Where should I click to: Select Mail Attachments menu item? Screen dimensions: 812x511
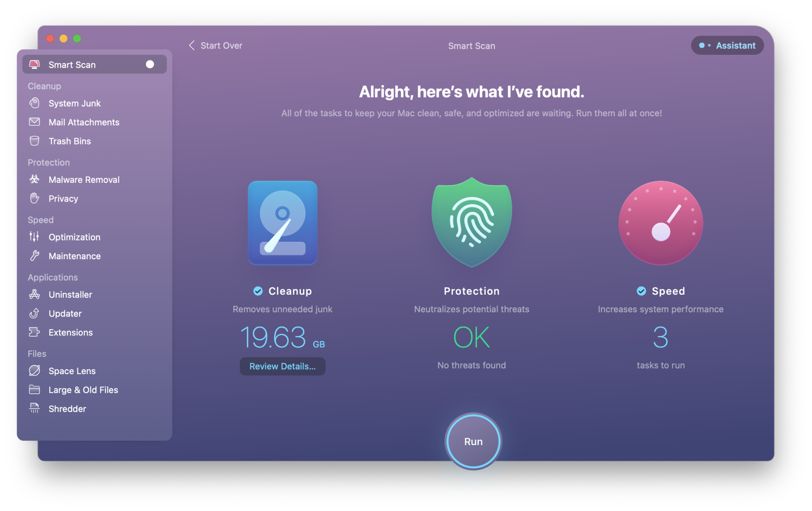[84, 122]
